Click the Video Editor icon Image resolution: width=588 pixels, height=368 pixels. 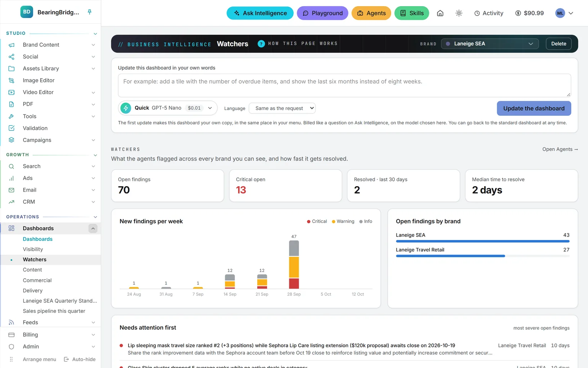(x=11, y=92)
